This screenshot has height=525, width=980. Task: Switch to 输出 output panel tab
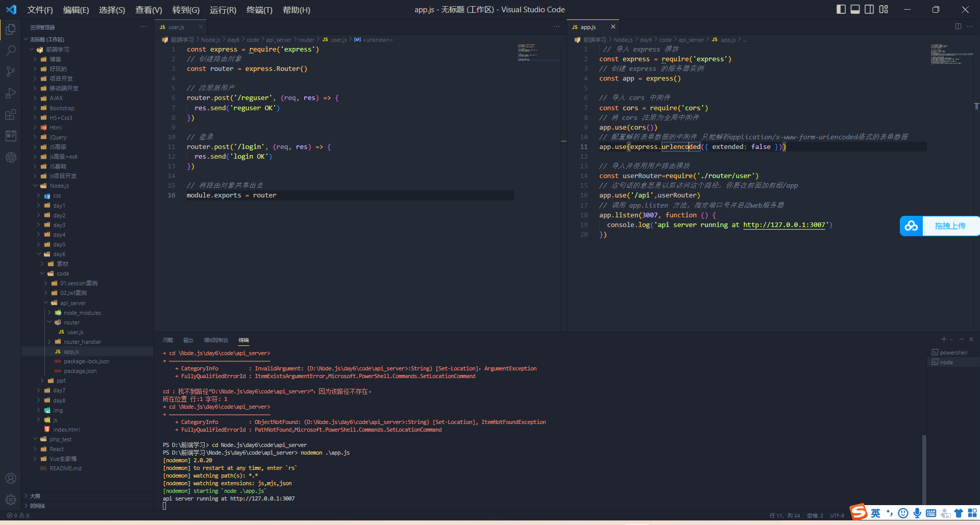[188, 340]
